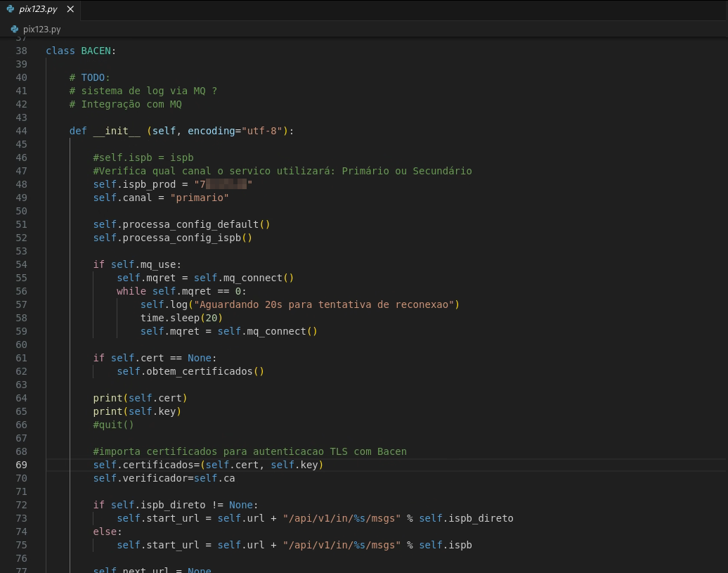Click the self.verificador assignment

164,478
